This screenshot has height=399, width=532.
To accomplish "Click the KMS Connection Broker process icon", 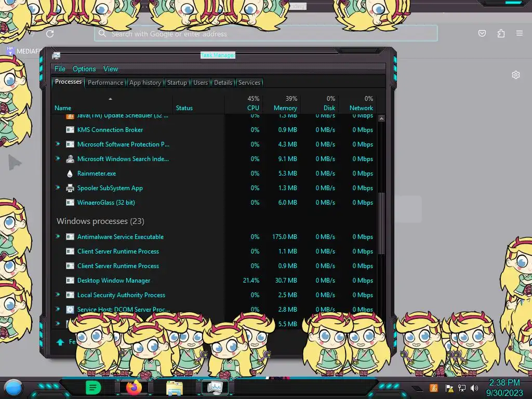I will click(70, 129).
